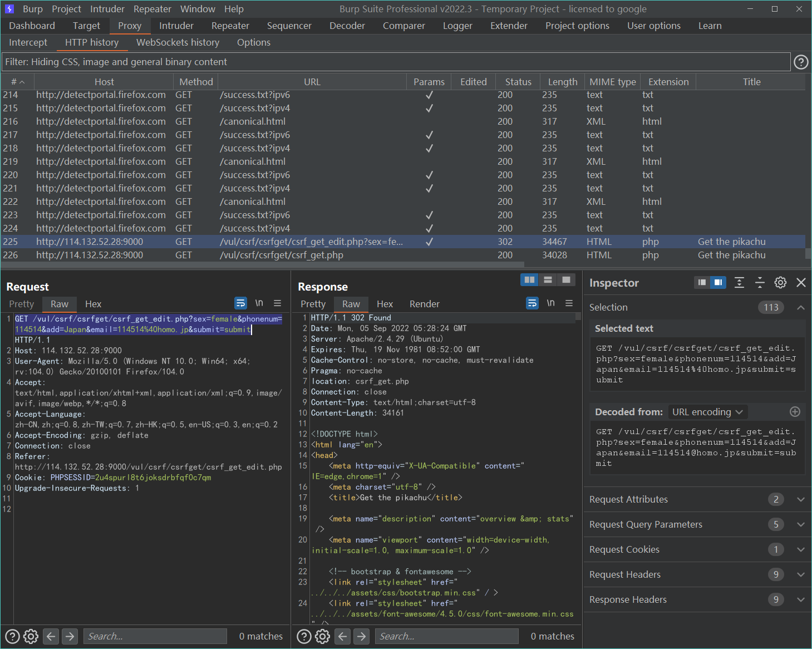
Task: Dock Inspector layout to the right option
Action: tap(719, 283)
